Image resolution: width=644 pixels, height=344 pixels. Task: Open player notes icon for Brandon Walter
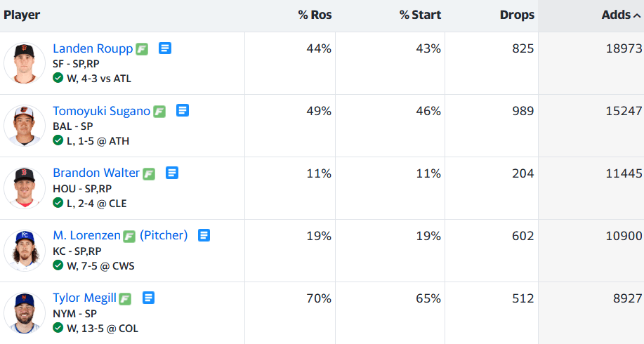click(x=171, y=173)
